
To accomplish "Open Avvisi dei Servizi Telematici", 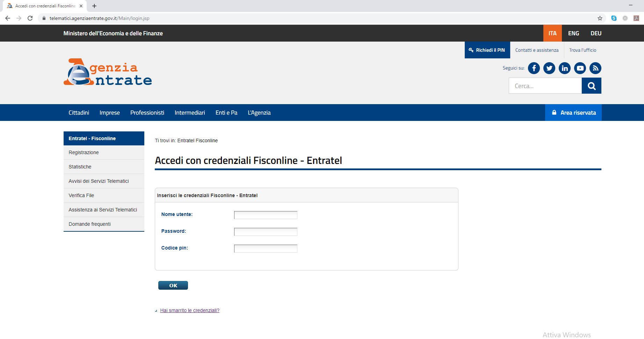I will [104, 181].
